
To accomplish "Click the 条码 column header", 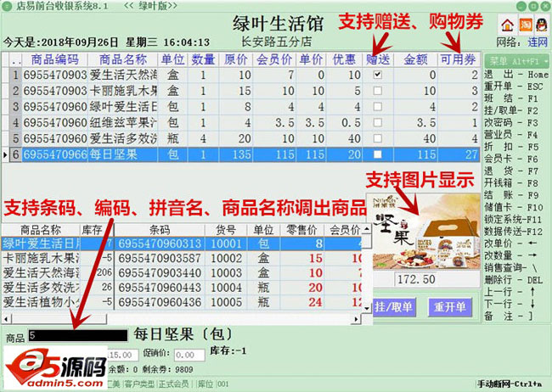I will point(160,230).
